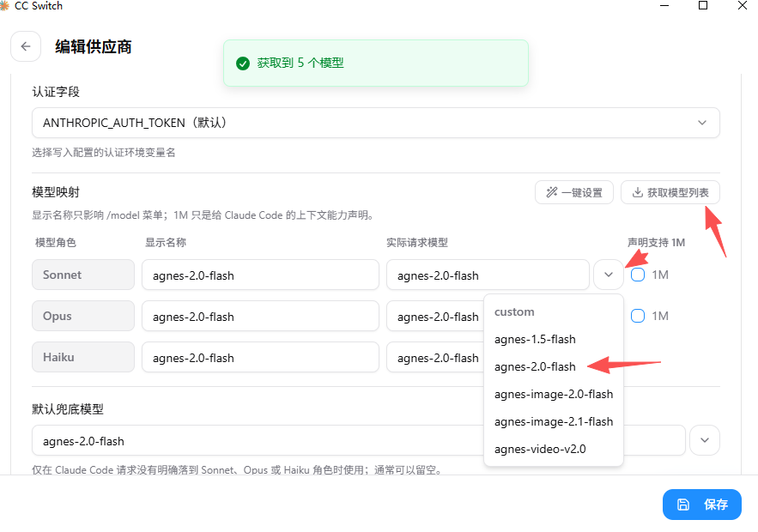Edit Sonnet display name field

tap(260, 275)
